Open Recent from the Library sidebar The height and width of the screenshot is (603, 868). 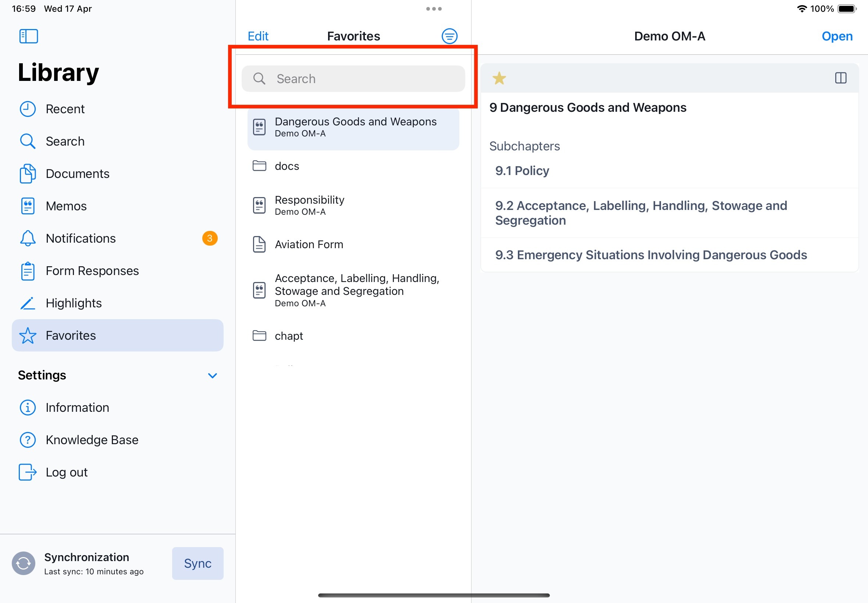pos(65,109)
